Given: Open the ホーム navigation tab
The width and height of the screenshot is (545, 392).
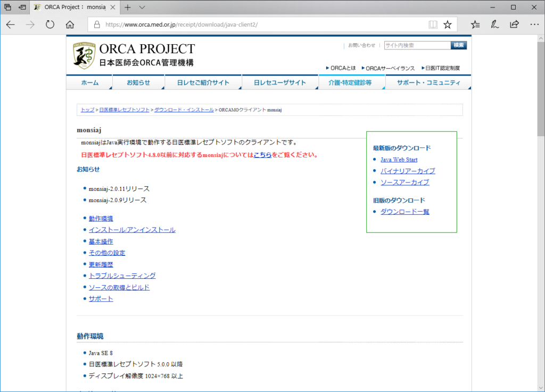Looking at the screenshot, I should (89, 82).
